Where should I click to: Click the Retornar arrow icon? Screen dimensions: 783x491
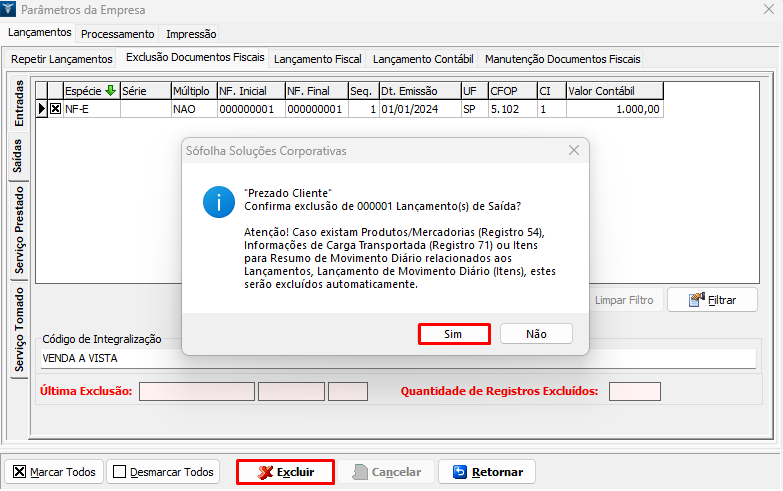pyautogui.click(x=460, y=472)
